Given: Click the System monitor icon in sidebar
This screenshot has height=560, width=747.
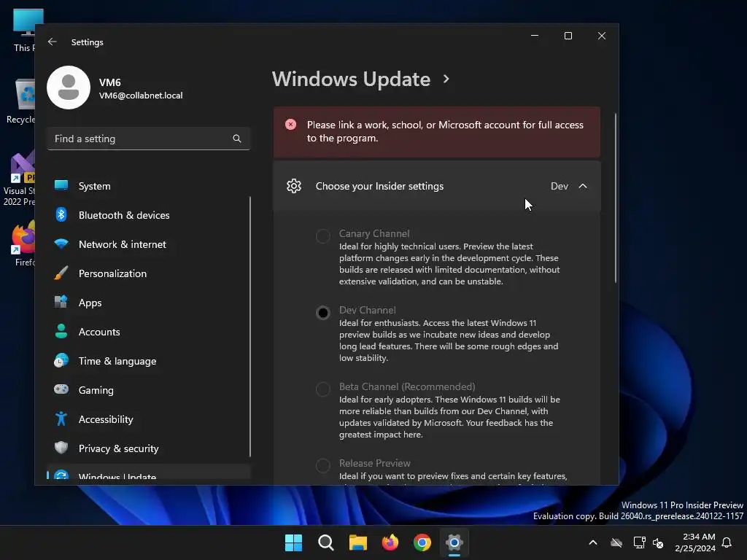Looking at the screenshot, I should coord(61,185).
